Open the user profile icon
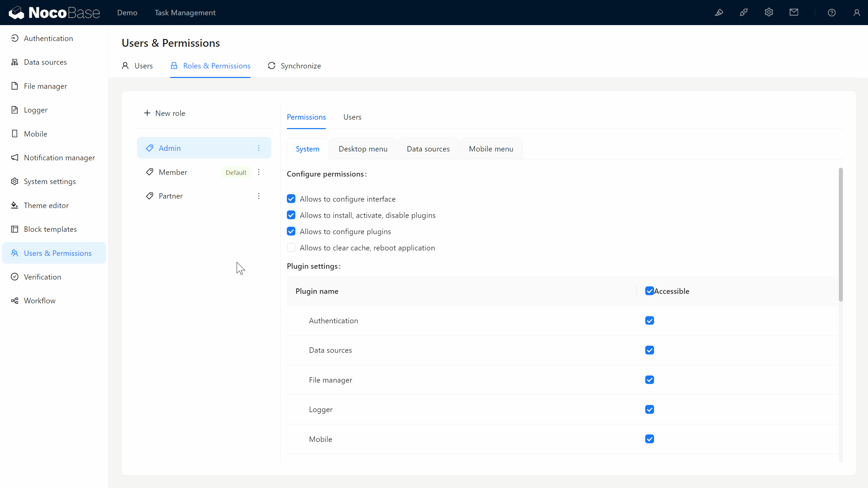Screen dimensions: 868x488 pos(856,13)
